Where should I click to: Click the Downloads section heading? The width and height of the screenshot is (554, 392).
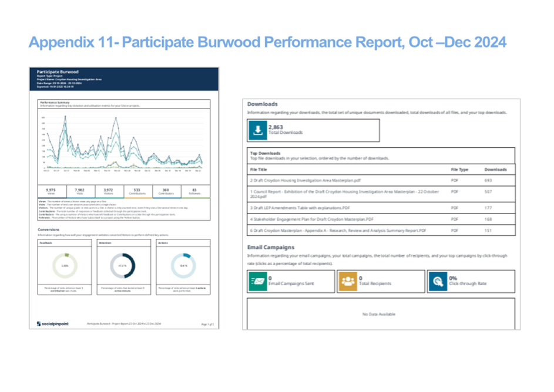pos(263,104)
